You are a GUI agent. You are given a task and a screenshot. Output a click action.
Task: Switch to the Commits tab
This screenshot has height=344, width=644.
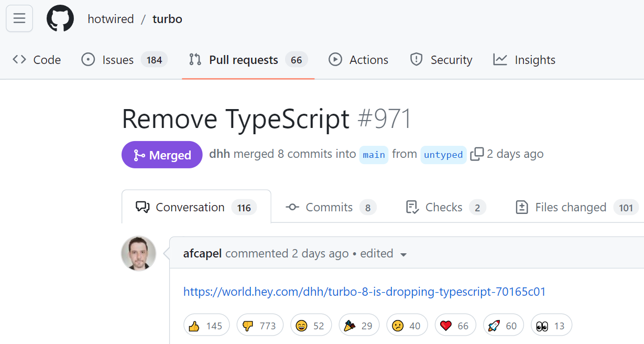tap(329, 207)
